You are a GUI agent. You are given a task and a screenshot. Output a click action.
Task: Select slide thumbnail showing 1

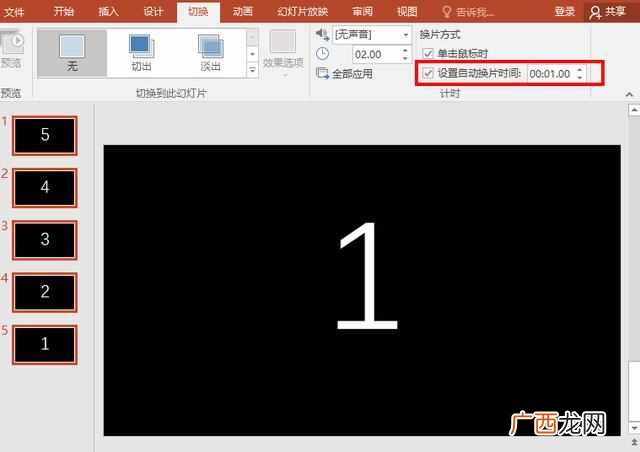[45, 345]
